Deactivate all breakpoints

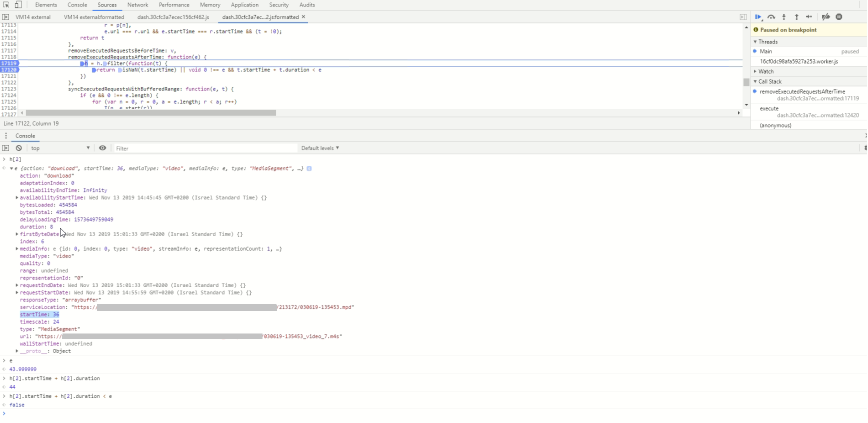click(x=826, y=17)
